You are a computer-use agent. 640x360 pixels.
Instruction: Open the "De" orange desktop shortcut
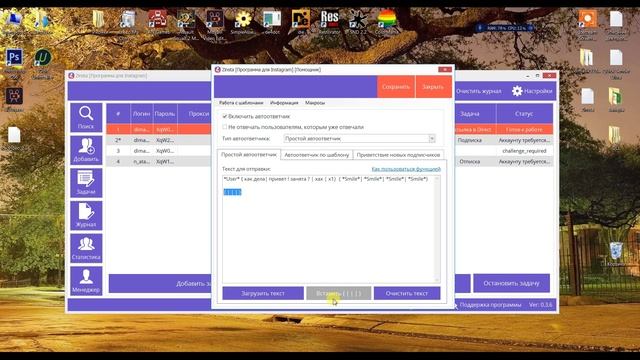300,19
